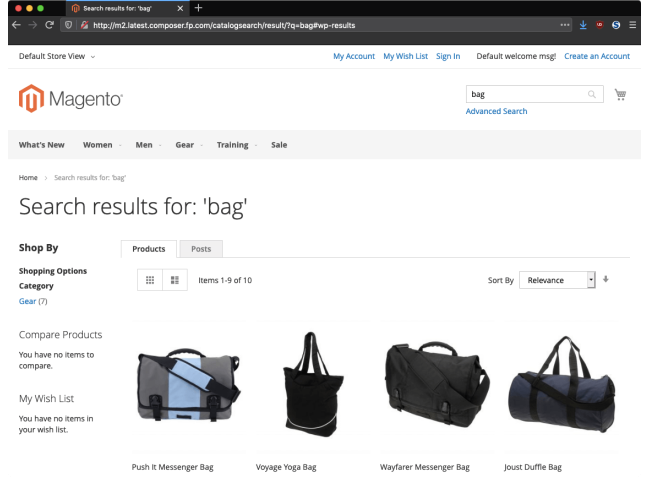Screen dimensions: 648x477
Task: Click the Default welcome msg! text
Action: click(x=516, y=56)
